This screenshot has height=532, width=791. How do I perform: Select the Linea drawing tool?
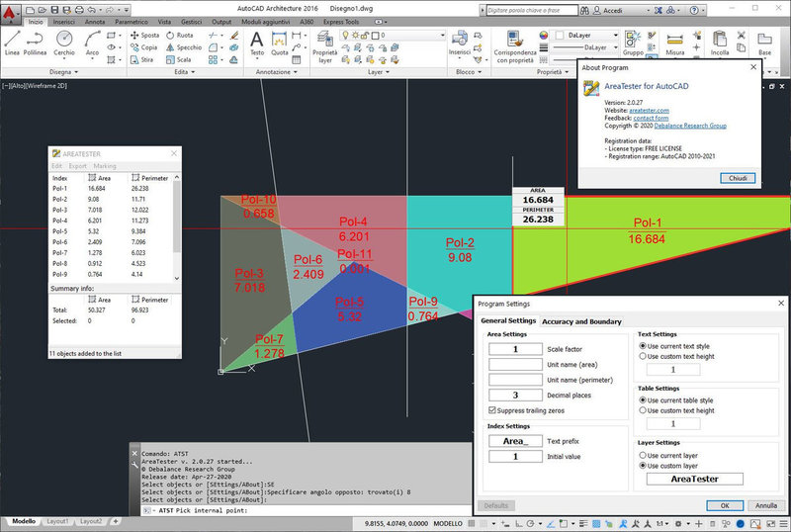[x=12, y=41]
